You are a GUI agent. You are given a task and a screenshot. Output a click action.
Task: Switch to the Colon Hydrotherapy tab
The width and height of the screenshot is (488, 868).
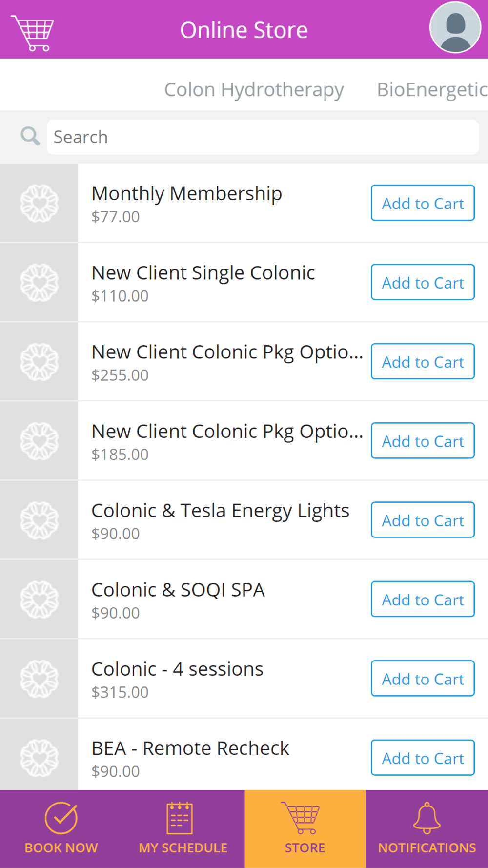[254, 90]
